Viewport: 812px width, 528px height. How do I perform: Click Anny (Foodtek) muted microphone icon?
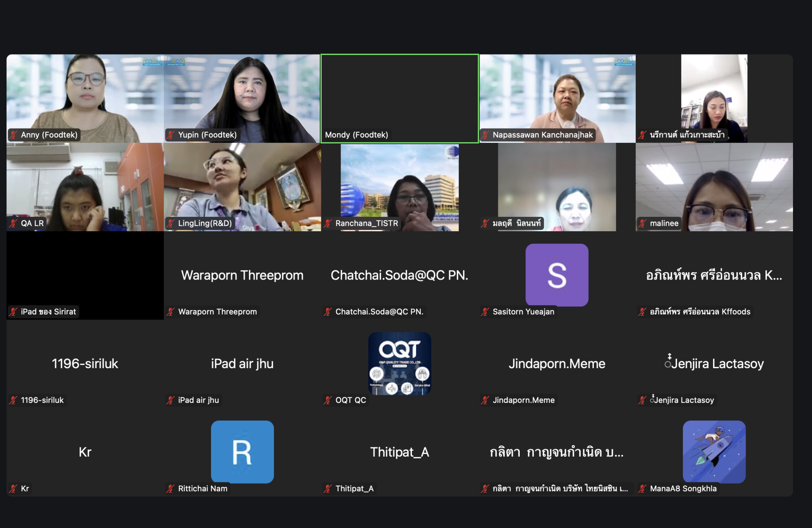pyautogui.click(x=14, y=135)
